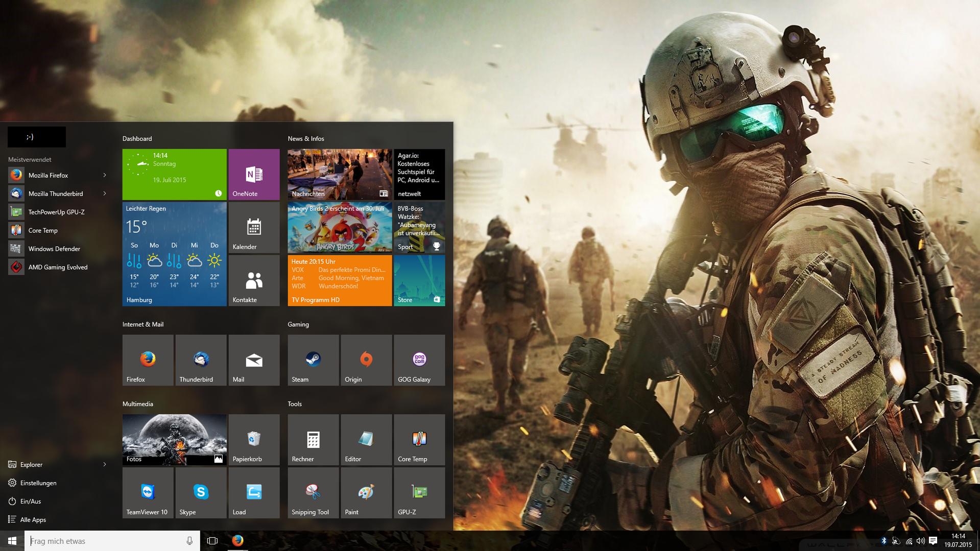
Task: Open the Papierkorb tile
Action: pyautogui.click(x=254, y=440)
